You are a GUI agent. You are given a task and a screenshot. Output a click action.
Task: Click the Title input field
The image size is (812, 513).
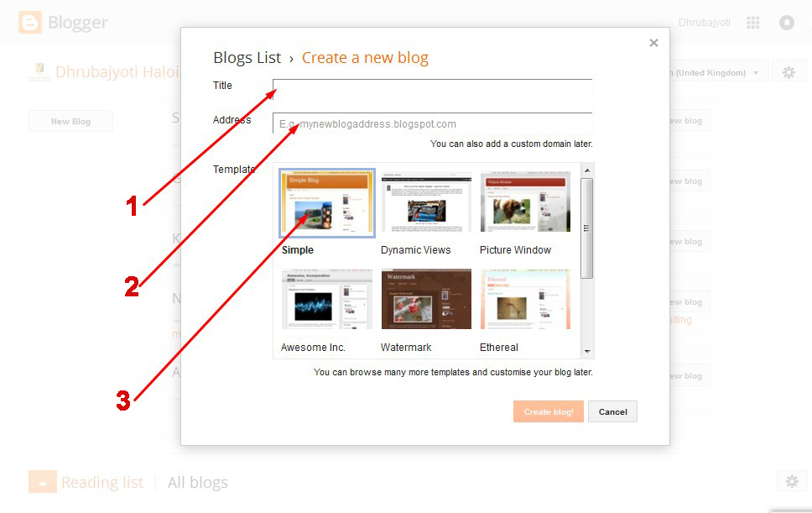click(x=432, y=90)
